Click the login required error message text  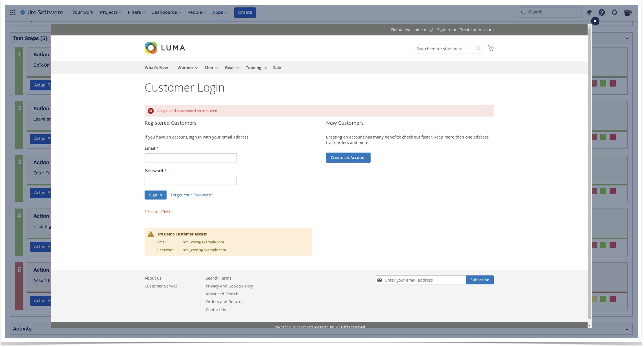pyautogui.click(x=187, y=111)
